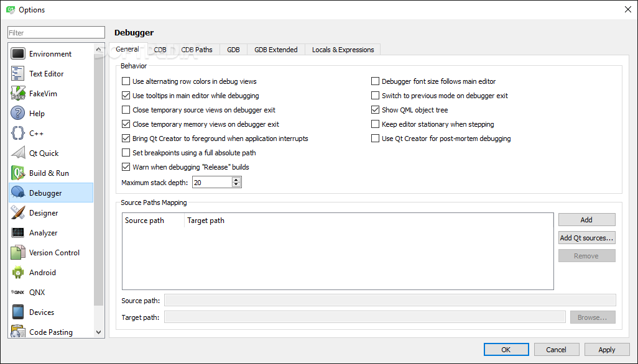Click the category list vertical scrollbar
638x364 pixels.
point(98,179)
